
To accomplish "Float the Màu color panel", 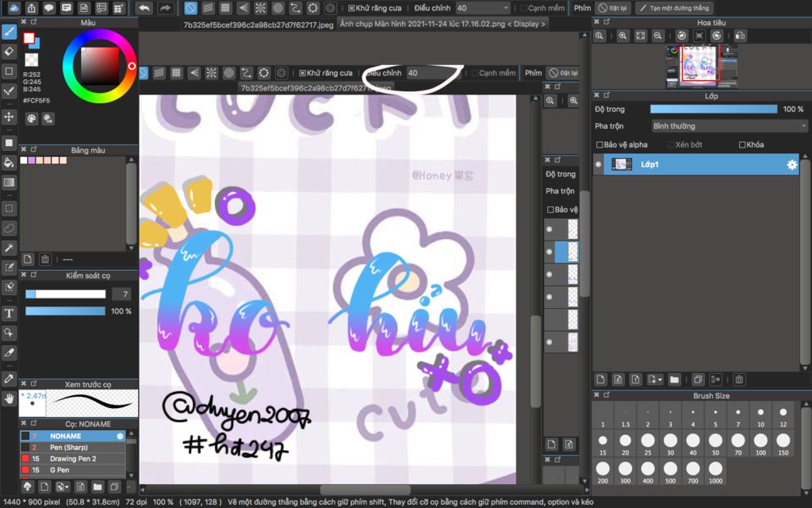I will coord(33,21).
